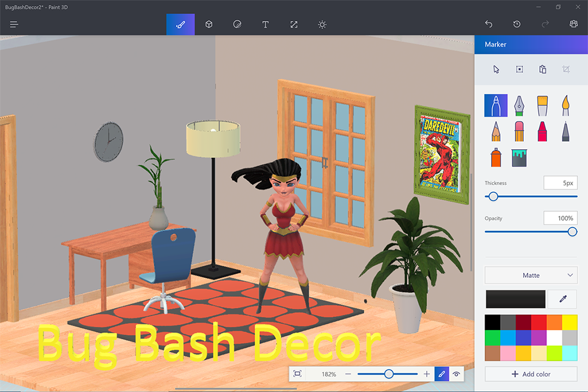The width and height of the screenshot is (588, 392).
Task: Pick the bright red color swatch
Action: click(x=539, y=323)
